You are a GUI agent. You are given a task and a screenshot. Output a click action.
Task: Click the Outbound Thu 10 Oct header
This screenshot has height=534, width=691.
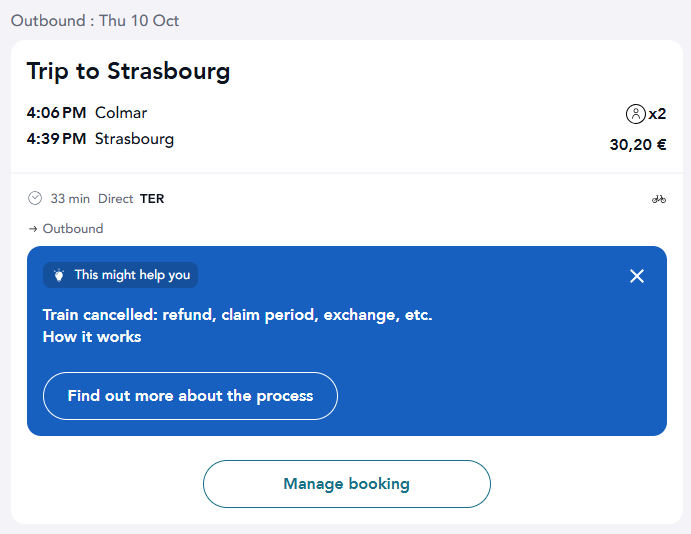point(95,21)
